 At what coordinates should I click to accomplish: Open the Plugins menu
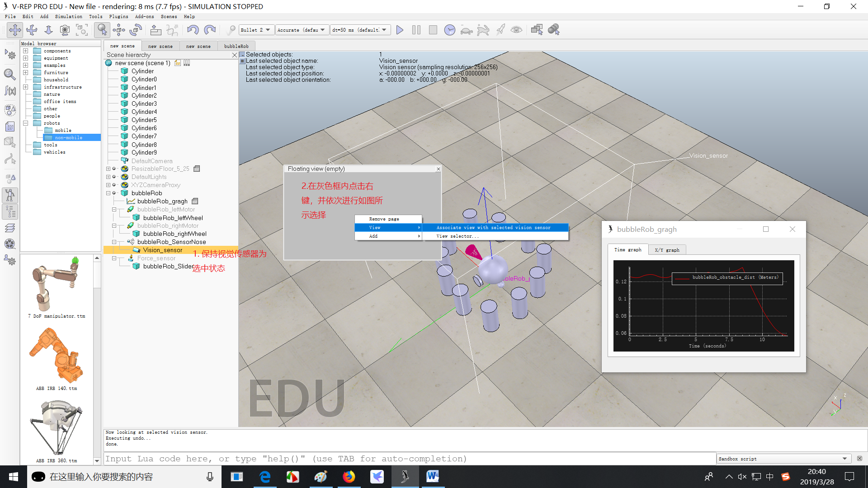tap(118, 16)
